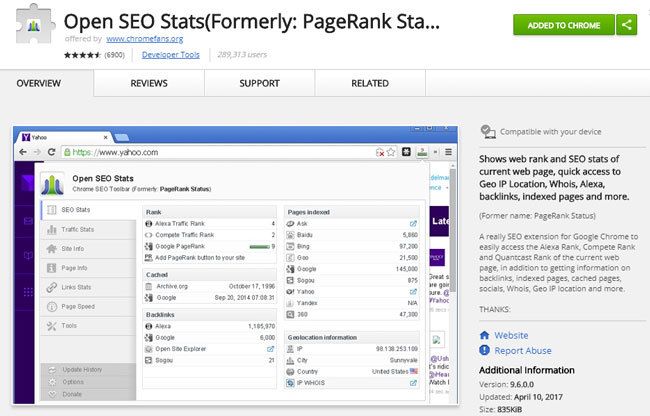Open external link icon for IP WHOIS
650x416 pixels.
point(413,383)
